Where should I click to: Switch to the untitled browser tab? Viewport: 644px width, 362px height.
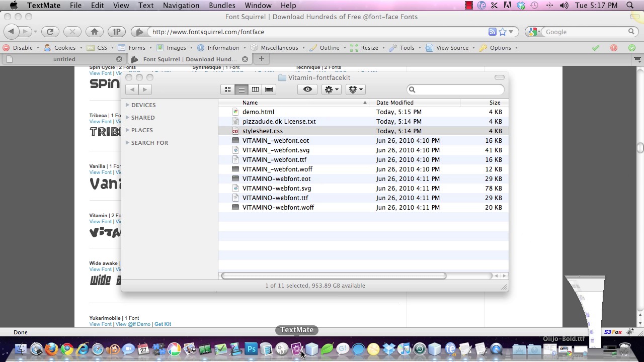pos(64,59)
